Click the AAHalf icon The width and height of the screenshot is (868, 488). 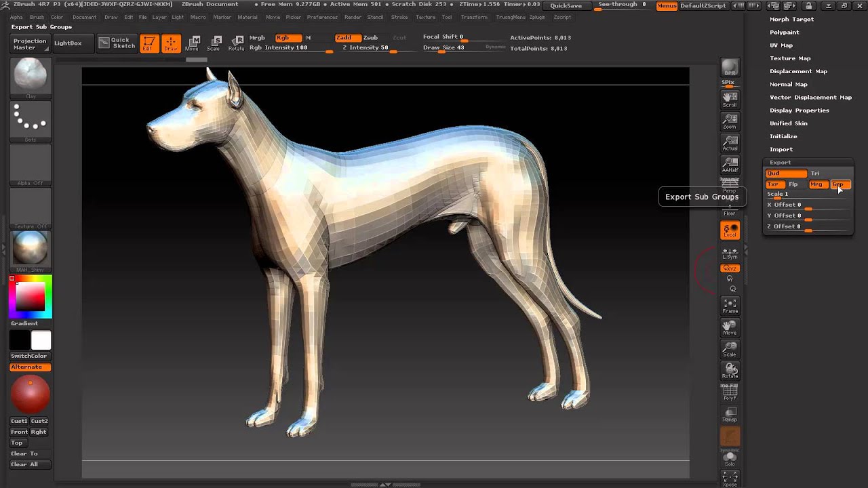(x=730, y=165)
